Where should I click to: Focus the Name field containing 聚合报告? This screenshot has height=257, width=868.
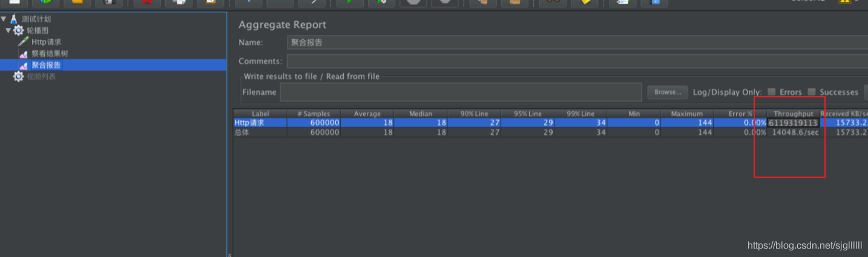click(577, 42)
